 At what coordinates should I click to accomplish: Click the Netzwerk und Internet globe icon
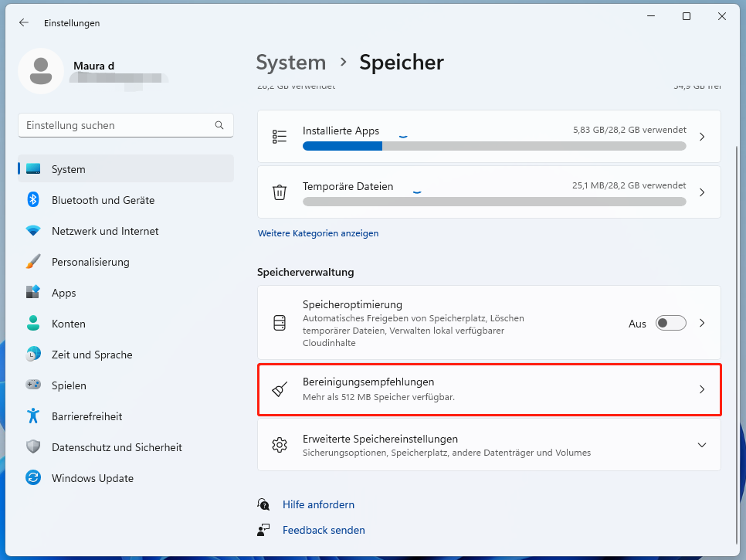click(x=34, y=230)
